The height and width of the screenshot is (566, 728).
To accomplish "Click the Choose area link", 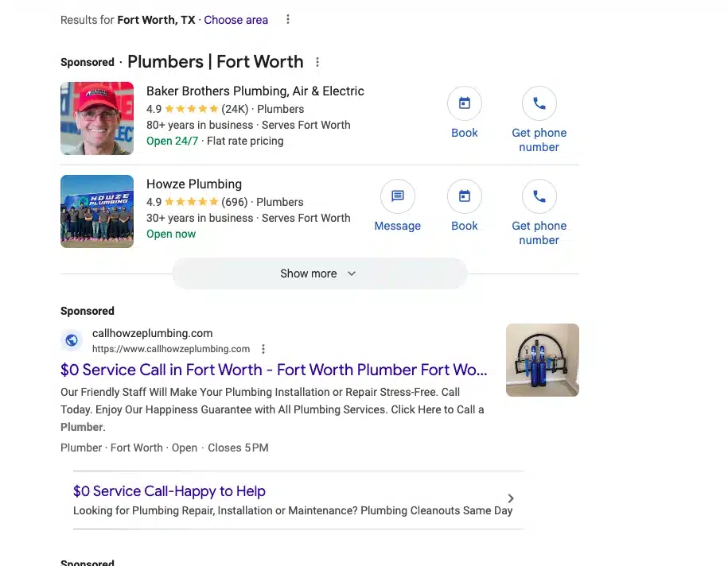I will point(236,20).
